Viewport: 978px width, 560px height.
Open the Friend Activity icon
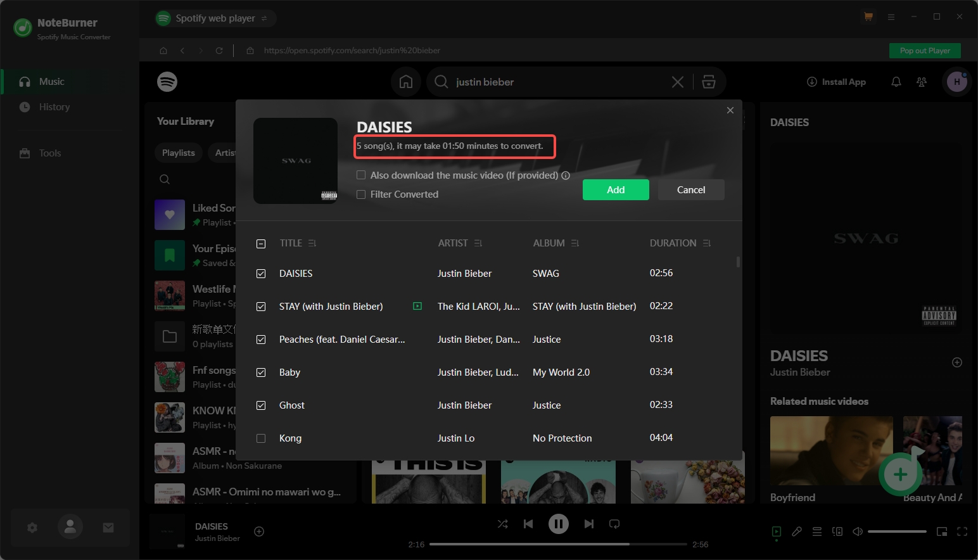coord(922,82)
